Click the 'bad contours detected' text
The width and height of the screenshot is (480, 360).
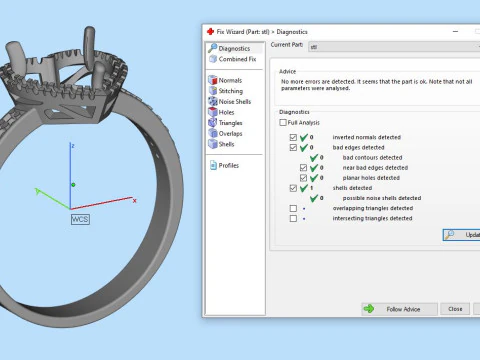pyautogui.click(x=372, y=157)
